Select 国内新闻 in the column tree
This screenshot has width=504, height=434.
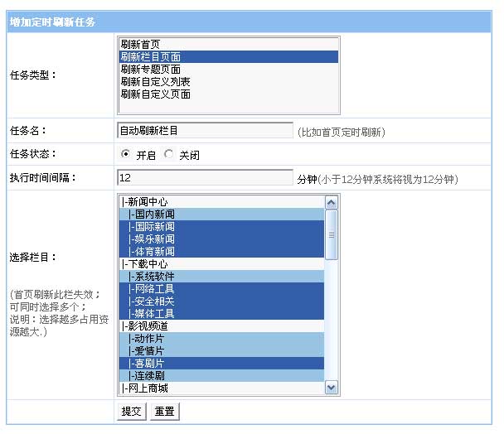point(153,214)
